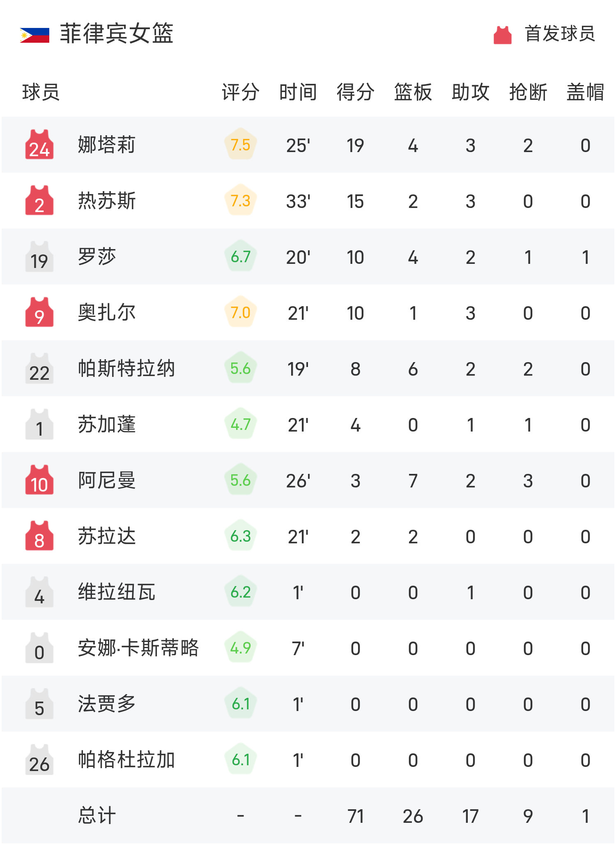Open player 安娜·卡斯蒂略 profile
The width and height of the screenshot is (616, 845).
point(138,648)
